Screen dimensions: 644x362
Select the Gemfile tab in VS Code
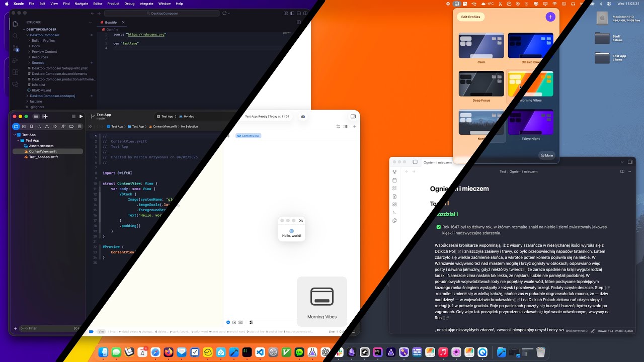[x=111, y=22]
